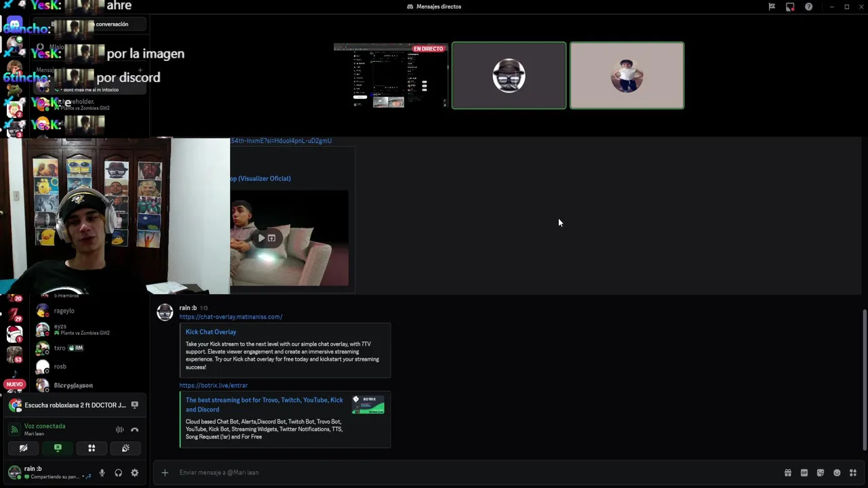The height and width of the screenshot is (488, 868).
Task: Open the help question mark icon
Action: 808,7
